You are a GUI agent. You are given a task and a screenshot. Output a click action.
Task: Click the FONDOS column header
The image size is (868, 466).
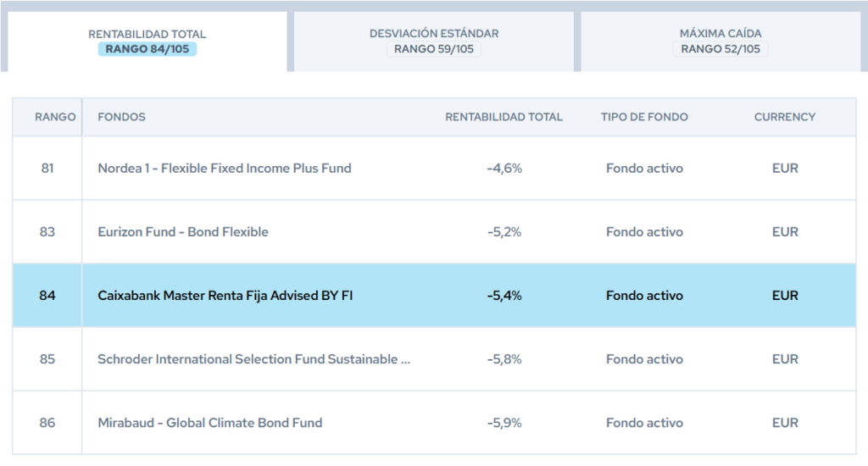coord(122,117)
